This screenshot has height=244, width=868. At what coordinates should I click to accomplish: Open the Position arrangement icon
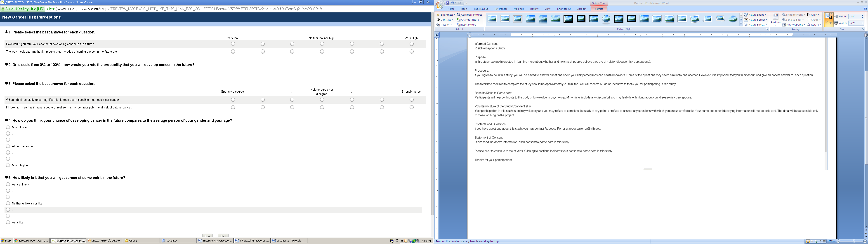tap(775, 19)
